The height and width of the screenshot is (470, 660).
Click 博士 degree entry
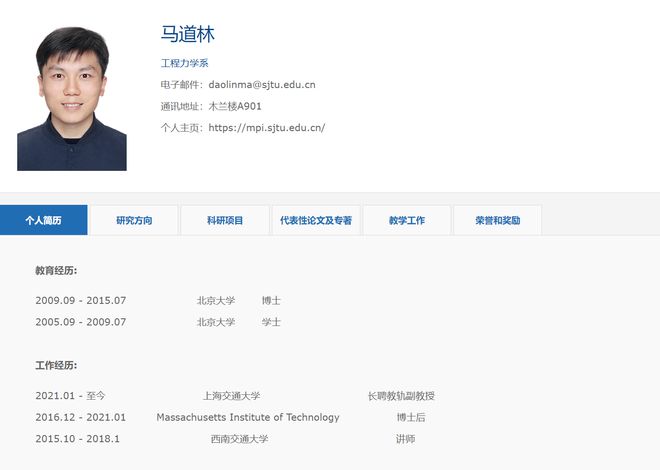tap(271, 300)
